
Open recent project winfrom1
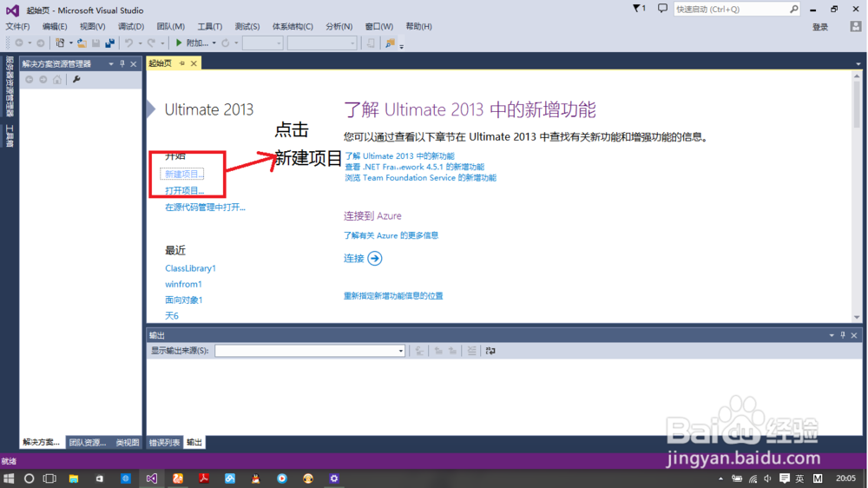[183, 284]
